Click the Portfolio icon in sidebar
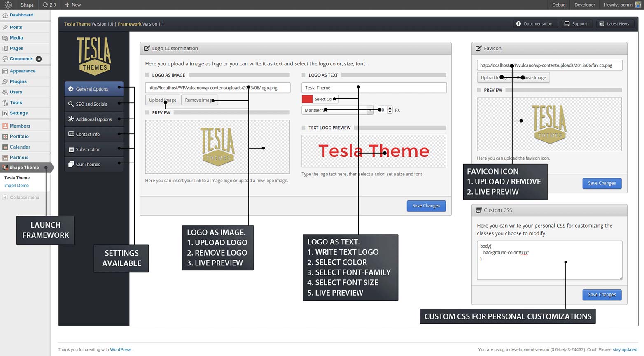 point(5,137)
